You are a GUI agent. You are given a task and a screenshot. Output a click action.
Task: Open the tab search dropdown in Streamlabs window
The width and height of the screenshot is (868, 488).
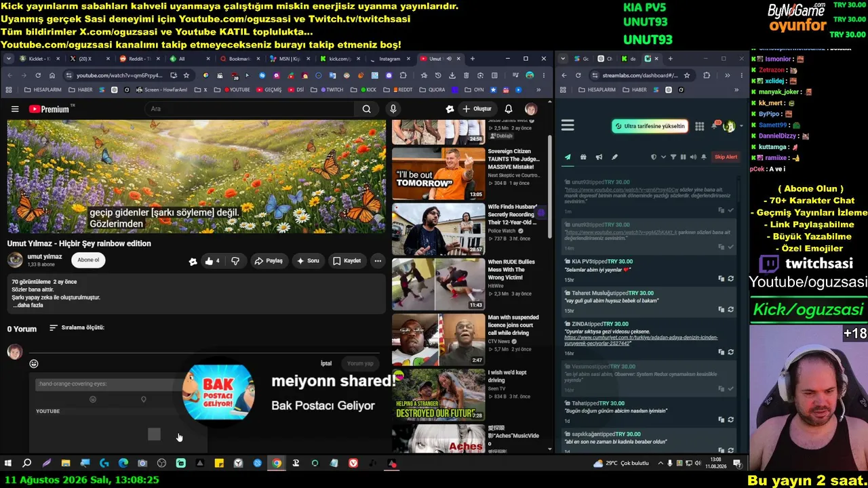pos(563,59)
